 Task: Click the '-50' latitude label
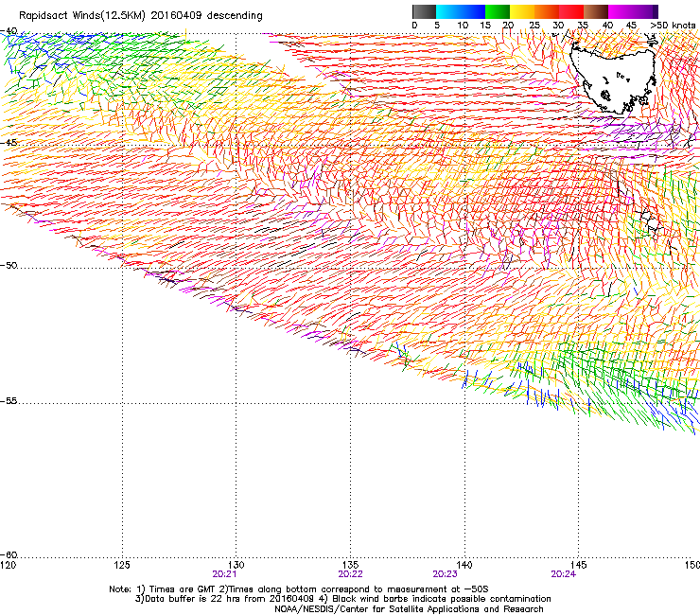(9, 265)
